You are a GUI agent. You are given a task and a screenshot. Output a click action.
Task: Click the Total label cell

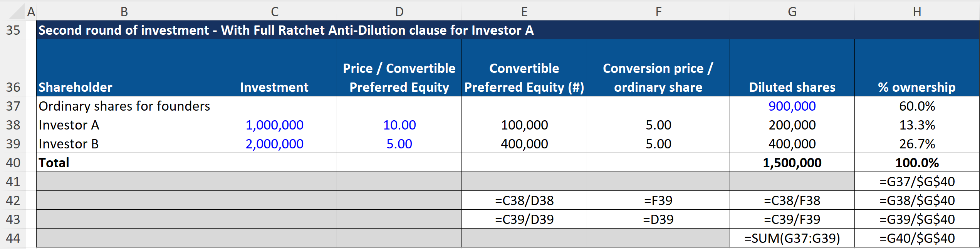(x=124, y=163)
